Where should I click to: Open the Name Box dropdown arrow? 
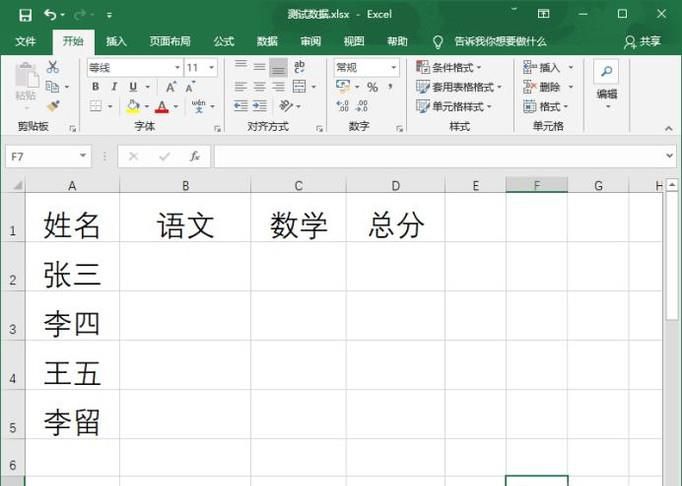coord(83,156)
